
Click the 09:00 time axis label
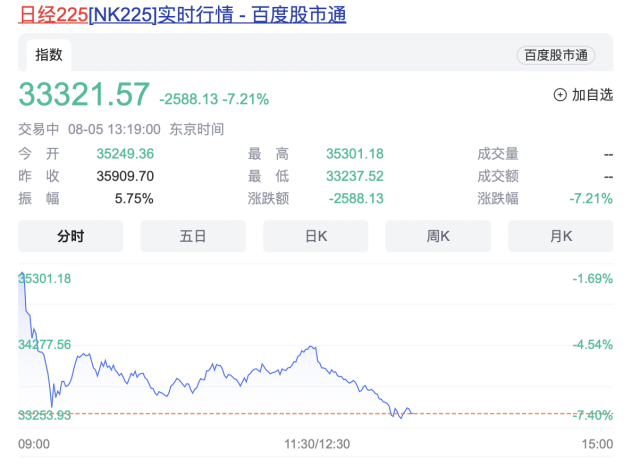34,444
